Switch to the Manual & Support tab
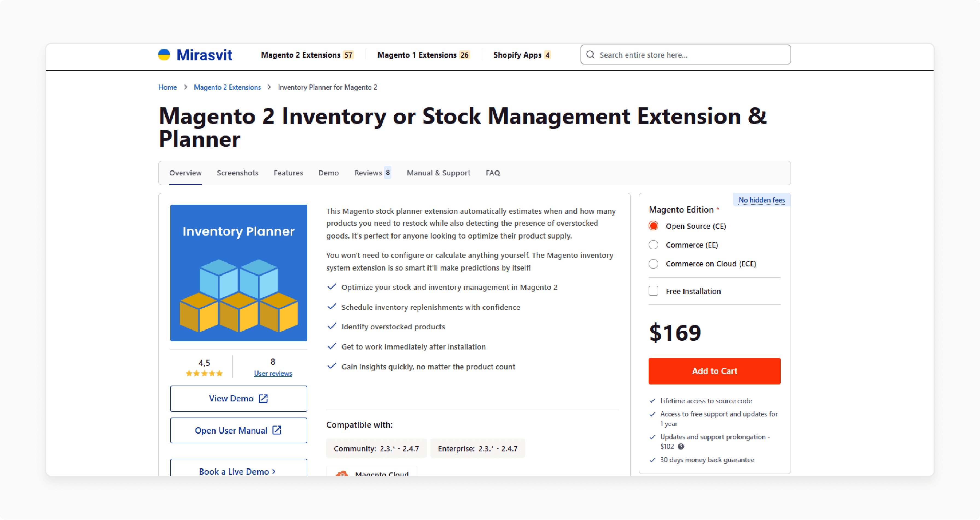Image resolution: width=980 pixels, height=520 pixels. click(x=438, y=173)
